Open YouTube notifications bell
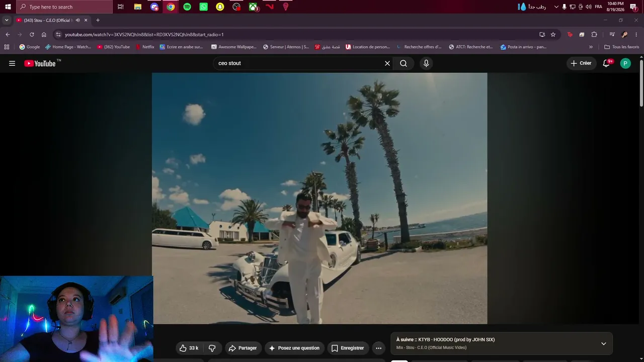644x362 pixels. pos(606,63)
